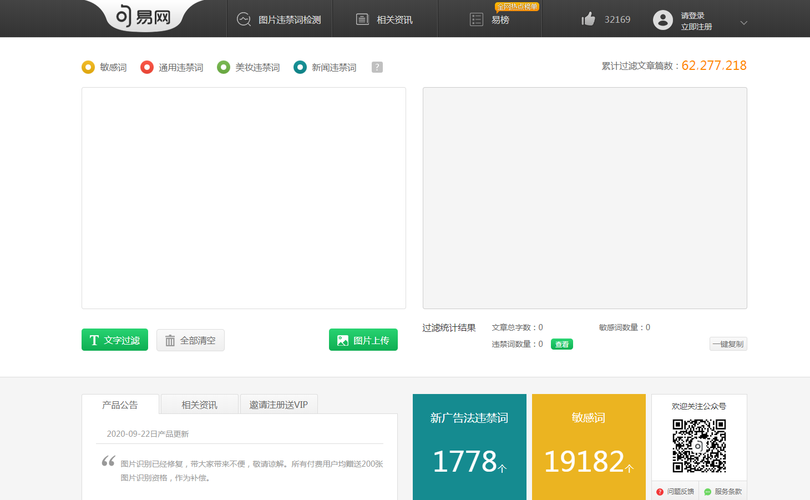Select the 美妆违禁词 radio option
Image resolution: width=810 pixels, height=500 pixels.
tap(223, 68)
